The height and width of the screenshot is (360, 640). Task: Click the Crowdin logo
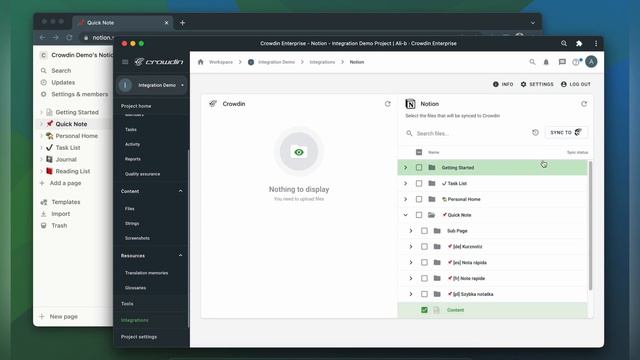click(x=159, y=62)
